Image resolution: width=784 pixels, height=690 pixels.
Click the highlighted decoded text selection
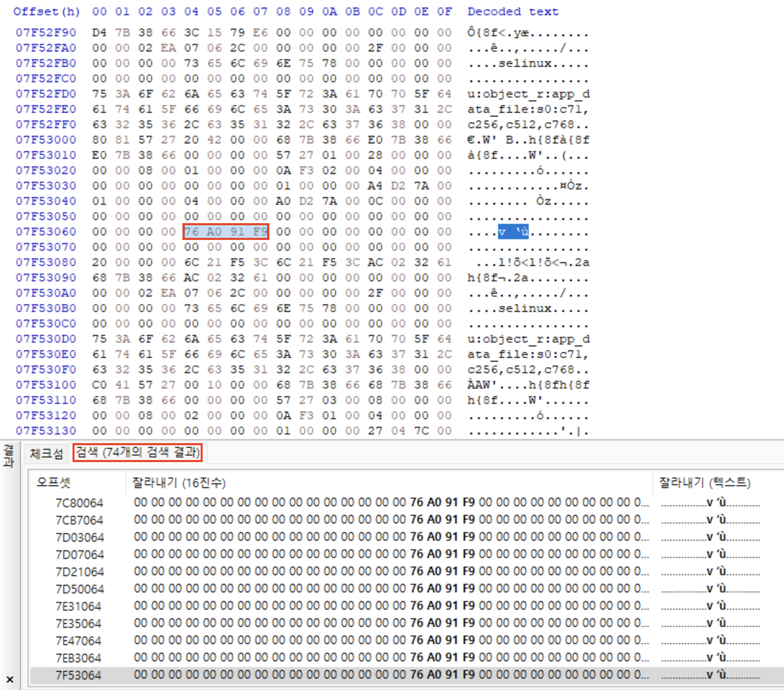(513, 231)
